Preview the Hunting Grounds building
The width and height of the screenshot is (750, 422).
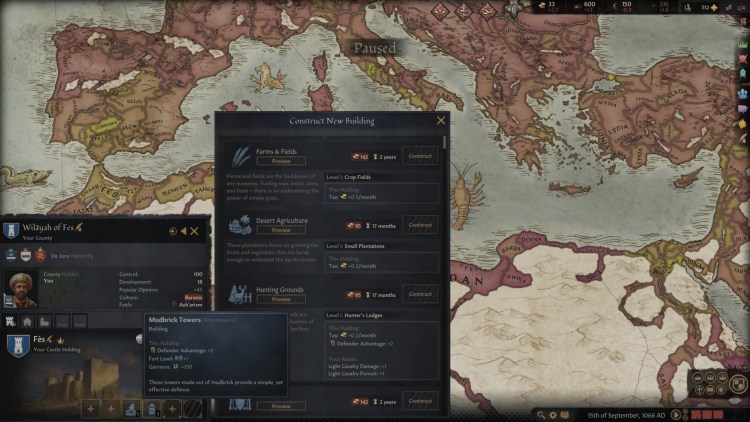tap(281, 299)
